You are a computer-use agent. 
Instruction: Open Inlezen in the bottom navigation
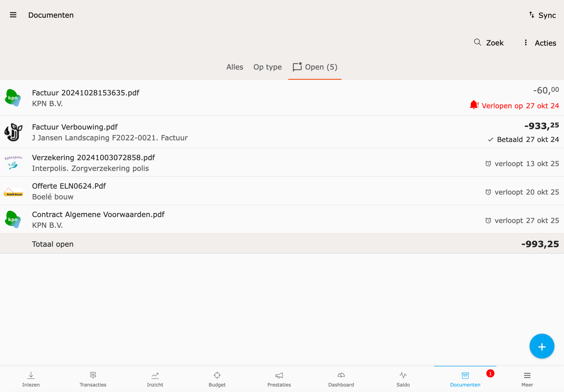pos(31,379)
